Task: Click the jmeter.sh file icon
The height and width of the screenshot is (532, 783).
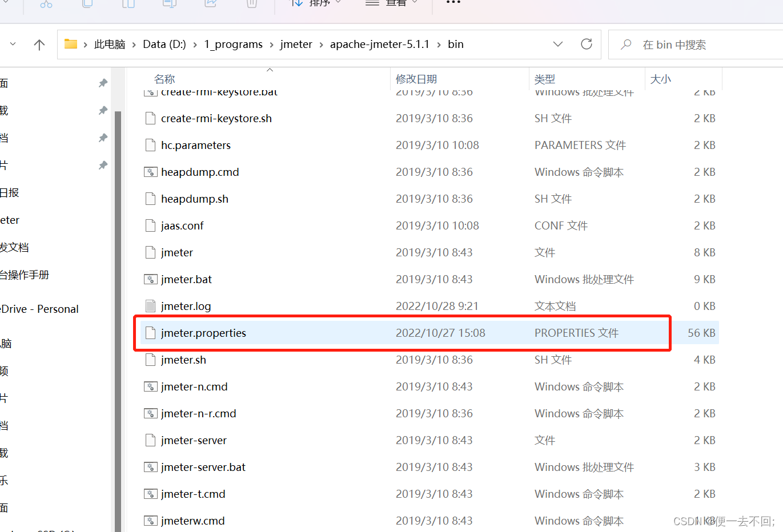Action: pos(151,360)
